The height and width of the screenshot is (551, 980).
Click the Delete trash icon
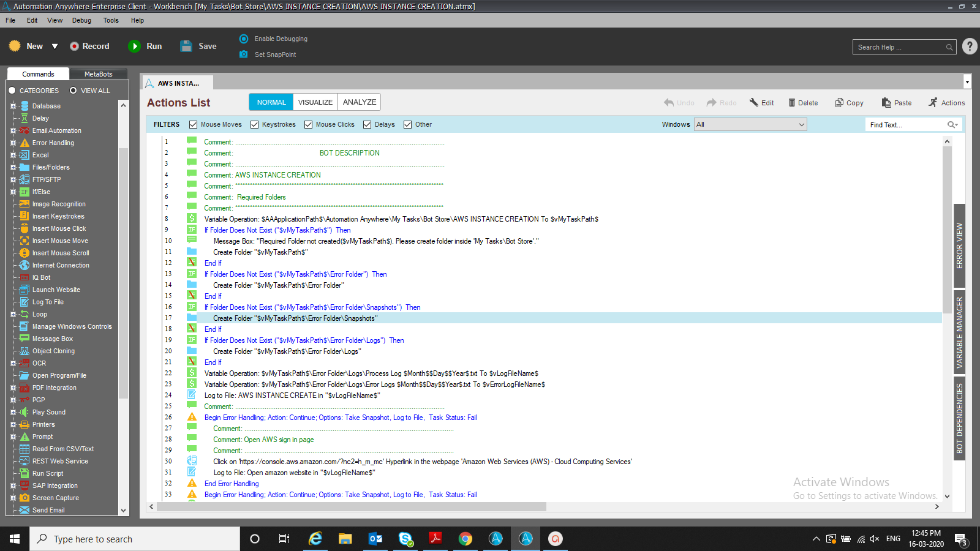tap(791, 103)
